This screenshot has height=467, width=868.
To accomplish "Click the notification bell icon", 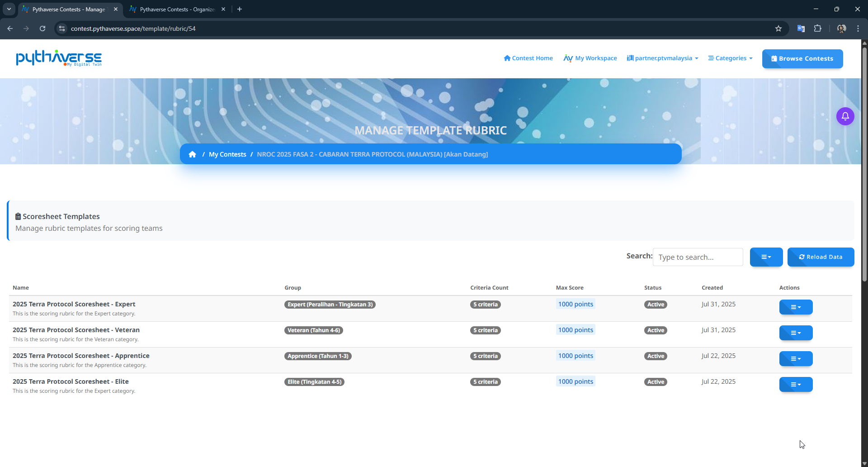I will click(845, 116).
